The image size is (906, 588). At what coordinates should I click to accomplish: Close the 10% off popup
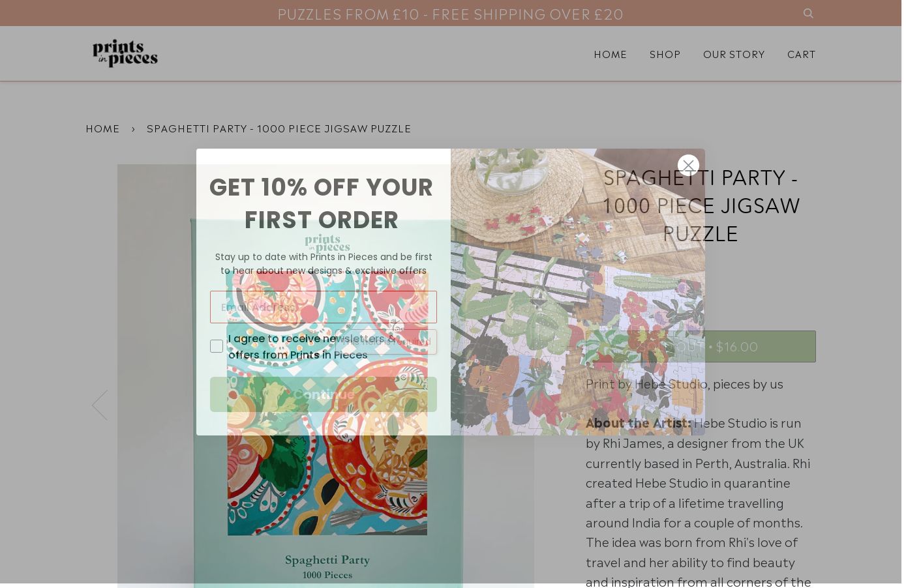[x=688, y=165]
